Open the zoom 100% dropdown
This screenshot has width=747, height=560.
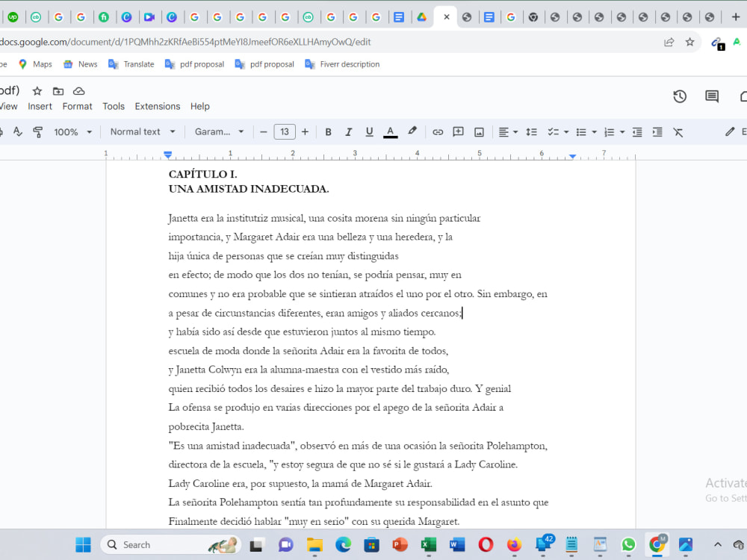point(72,132)
